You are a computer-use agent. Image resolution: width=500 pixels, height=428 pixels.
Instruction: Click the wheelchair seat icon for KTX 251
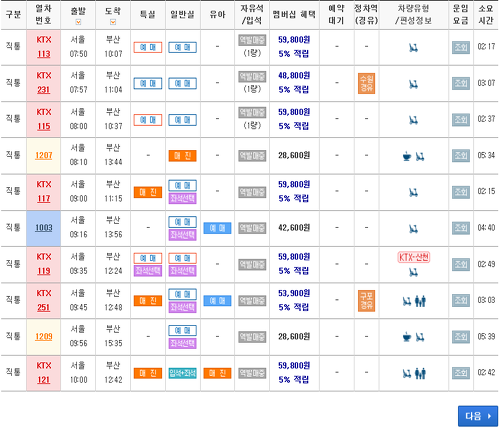coord(407,301)
